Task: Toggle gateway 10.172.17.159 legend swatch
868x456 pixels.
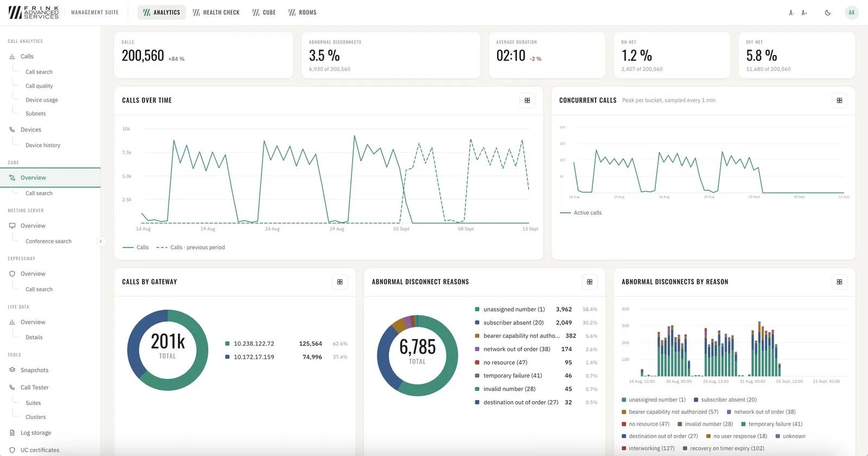Action: coord(227,357)
